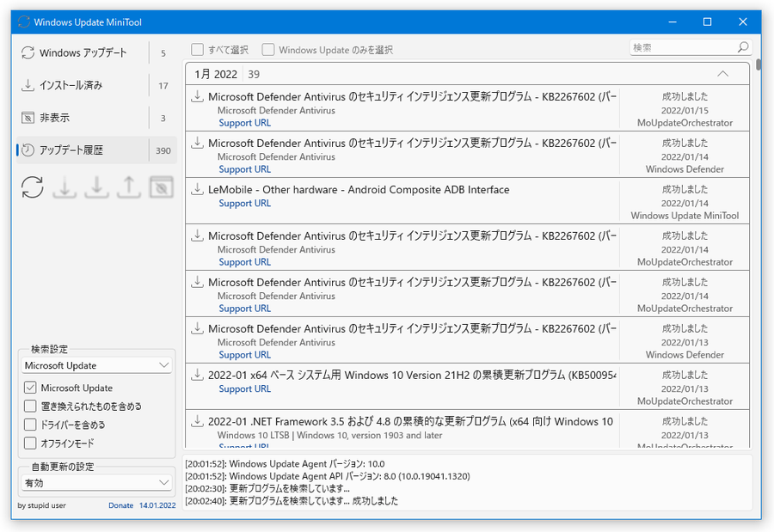Select 2022-01 x64 Windows 10 21H2 update title

(x=412, y=375)
